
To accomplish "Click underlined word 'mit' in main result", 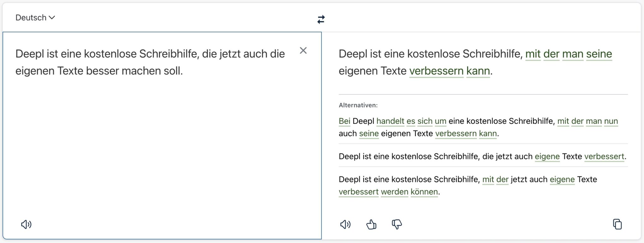I will pos(533,54).
